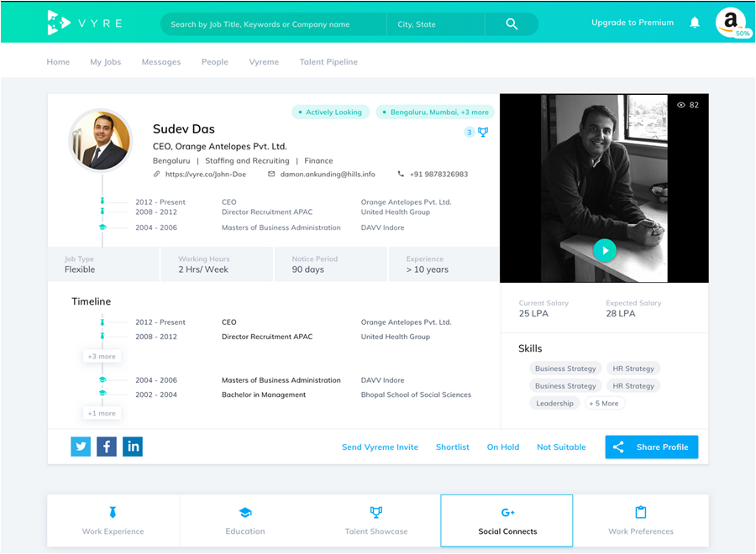This screenshot has height=554, width=756.
Task: Switch to Talent Showcase tab
Action: point(376,520)
